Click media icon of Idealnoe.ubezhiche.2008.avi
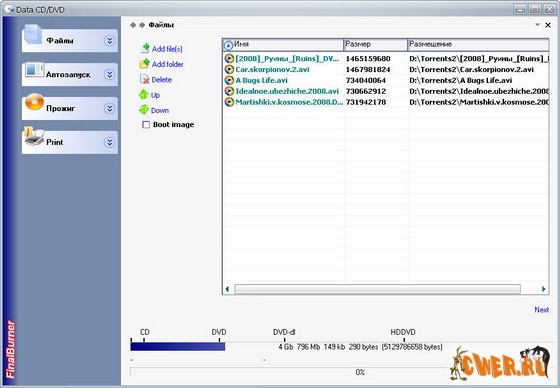Image resolution: width=560 pixels, height=388 pixels. point(229,91)
